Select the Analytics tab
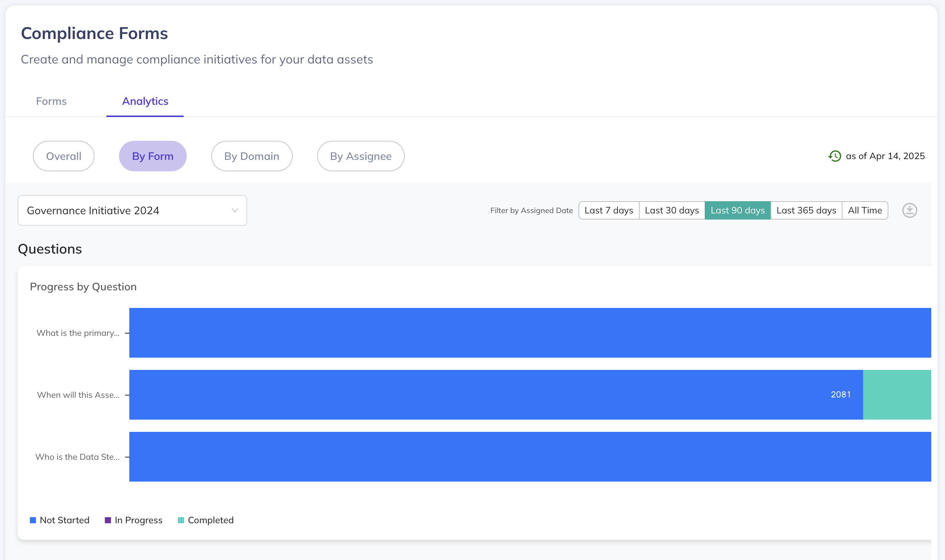Image resolution: width=945 pixels, height=560 pixels. [145, 101]
